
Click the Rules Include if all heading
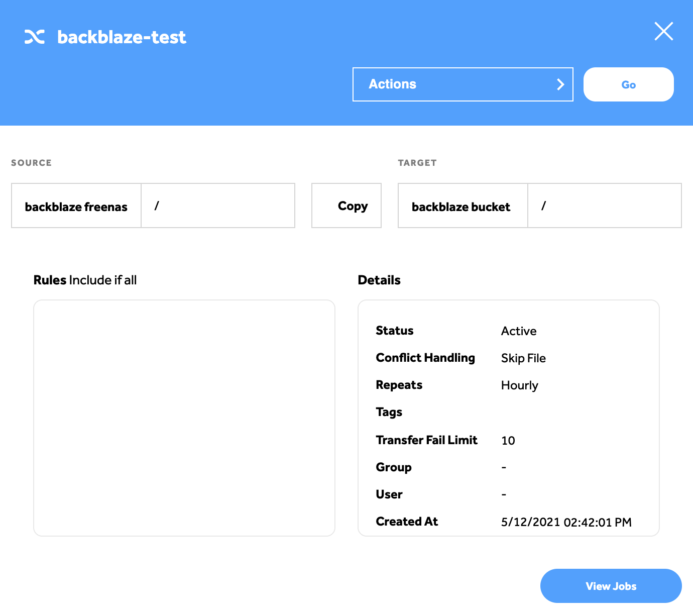point(85,280)
